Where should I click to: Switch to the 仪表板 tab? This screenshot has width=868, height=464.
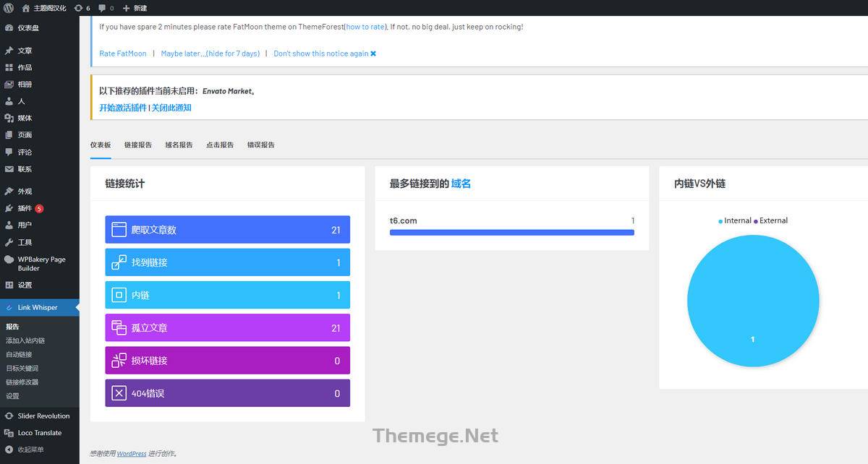point(101,145)
